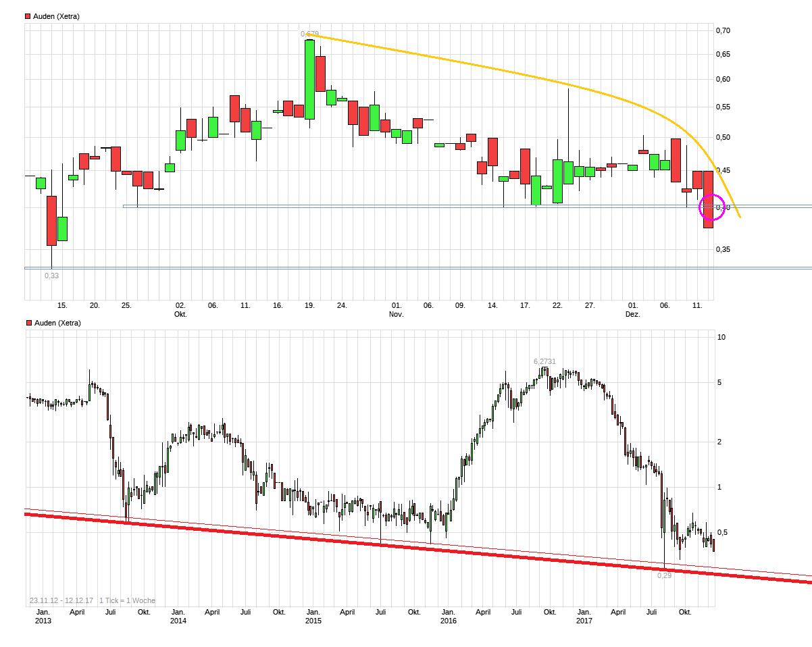Click the 6,2731 peak label in lower chart
The height and width of the screenshot is (647, 812).
pos(544,361)
